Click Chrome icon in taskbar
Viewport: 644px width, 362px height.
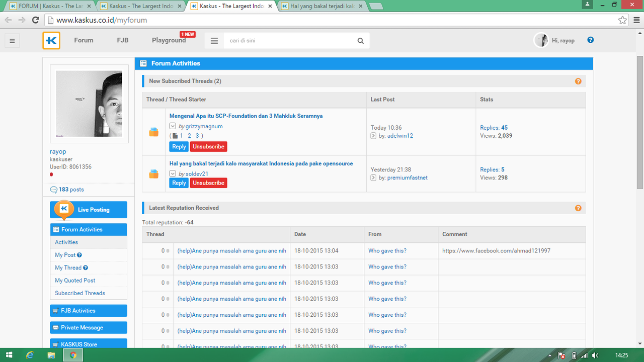coord(73,355)
